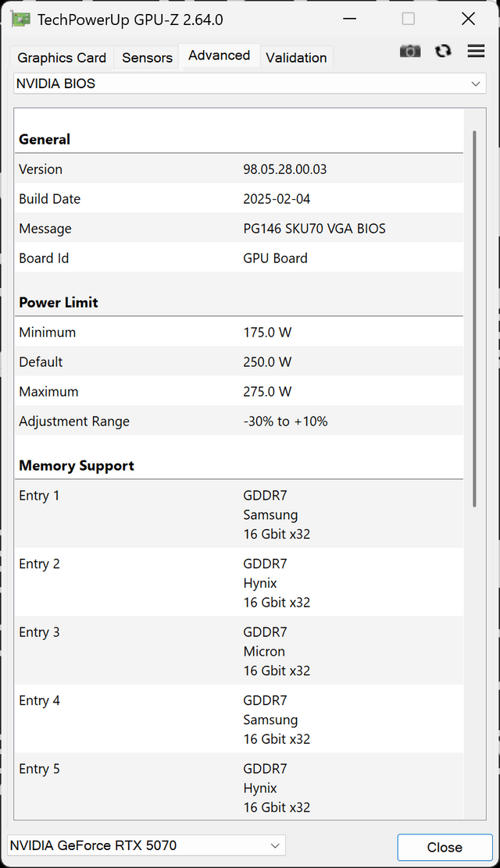Switch to the Graphics Card tab
Viewport: 500px width, 868px height.
(x=62, y=58)
